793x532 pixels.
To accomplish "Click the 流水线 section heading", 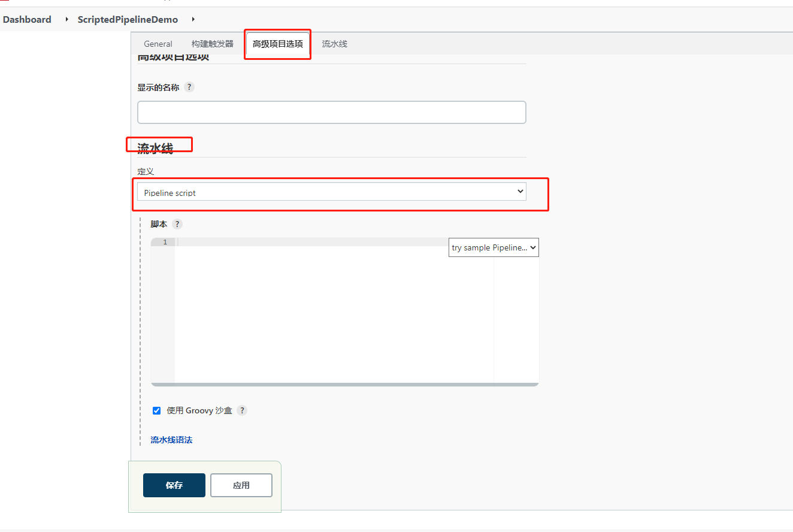I will [x=155, y=148].
